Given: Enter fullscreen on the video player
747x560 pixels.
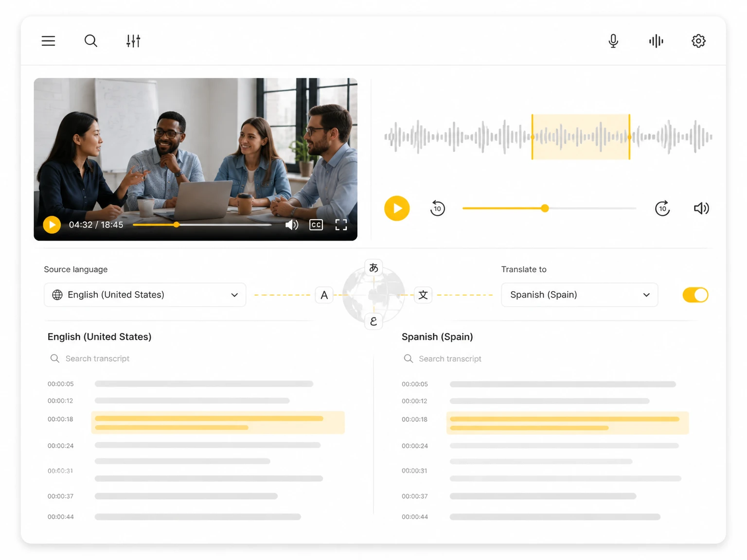Looking at the screenshot, I should (341, 225).
